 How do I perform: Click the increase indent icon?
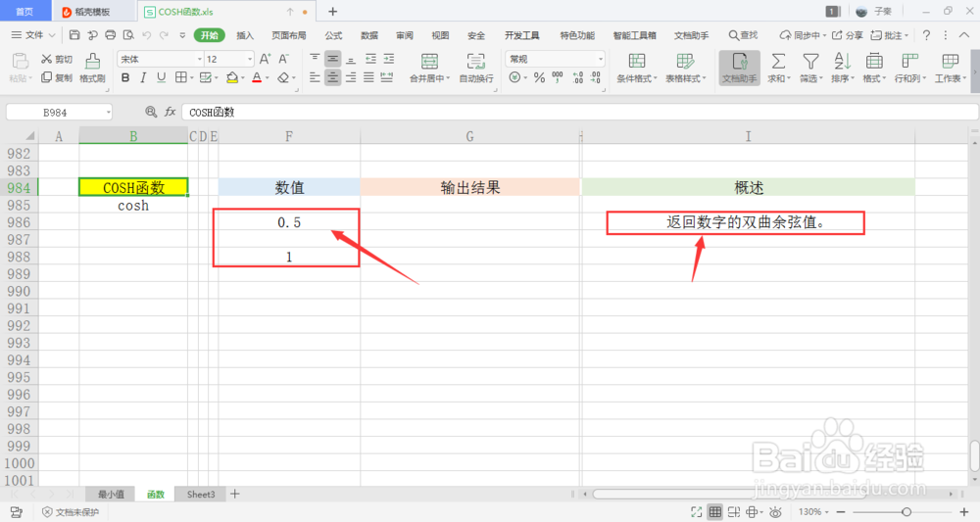[389, 59]
